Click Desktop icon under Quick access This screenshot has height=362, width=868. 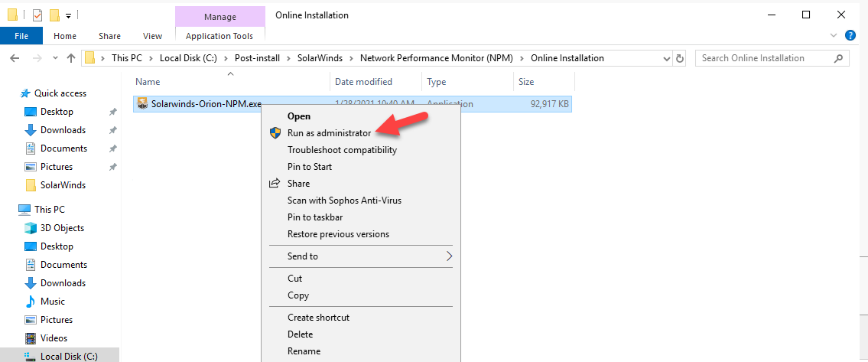click(x=31, y=112)
